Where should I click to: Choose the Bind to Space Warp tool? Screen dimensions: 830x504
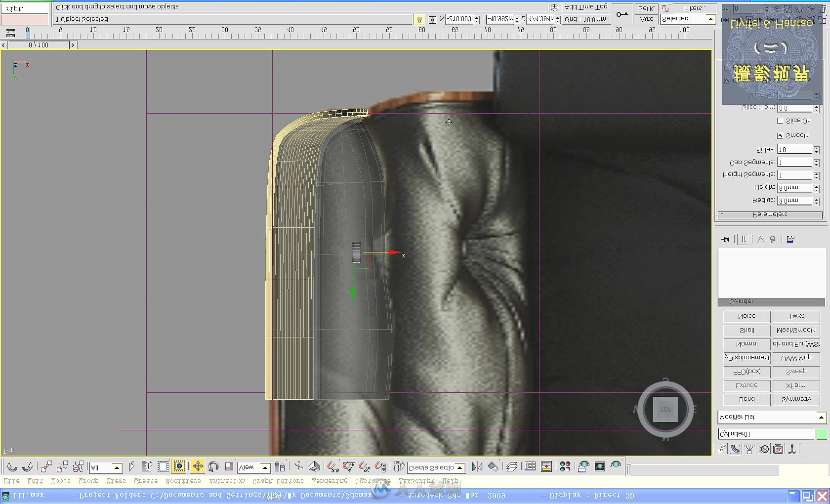(78, 467)
